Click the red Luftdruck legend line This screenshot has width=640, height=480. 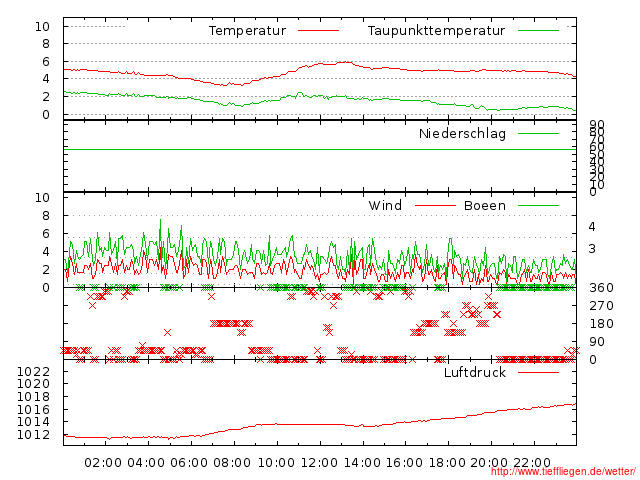pyautogui.click(x=538, y=372)
